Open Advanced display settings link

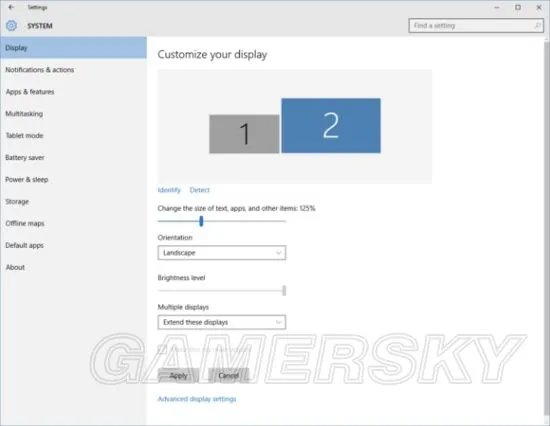pos(197,399)
